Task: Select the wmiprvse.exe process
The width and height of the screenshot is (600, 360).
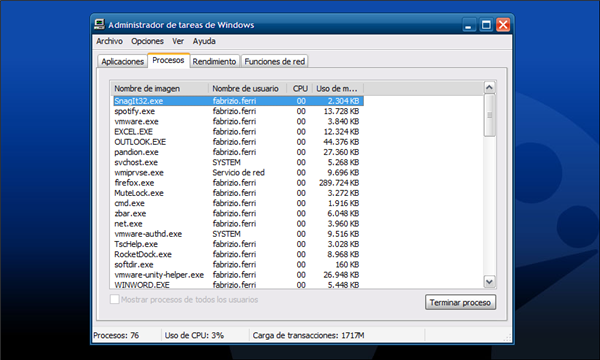Action: coord(238,173)
